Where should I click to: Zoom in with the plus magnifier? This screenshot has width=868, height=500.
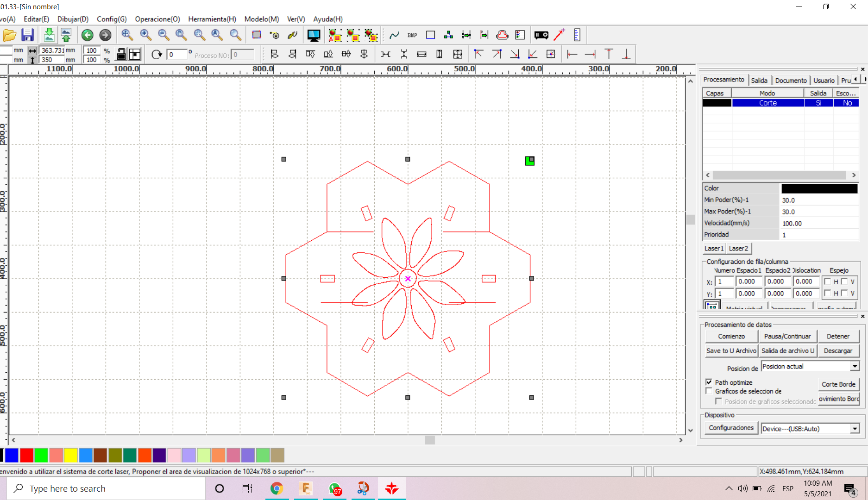(x=145, y=35)
